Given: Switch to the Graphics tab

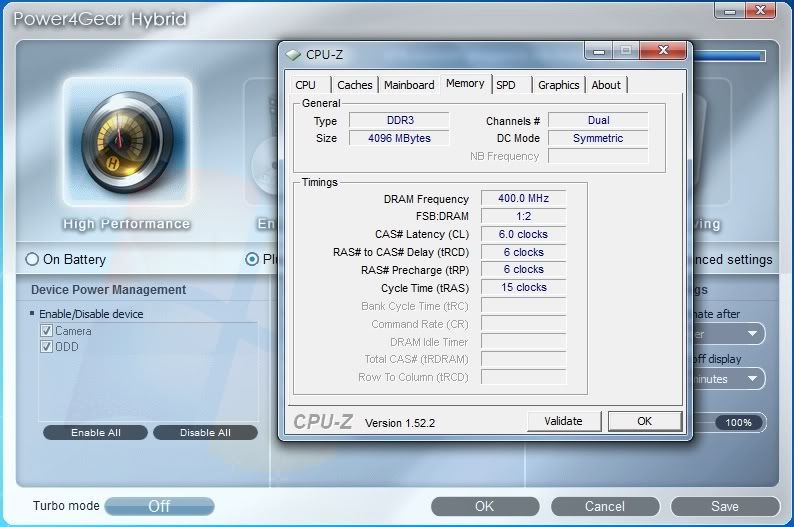Looking at the screenshot, I should (559, 85).
